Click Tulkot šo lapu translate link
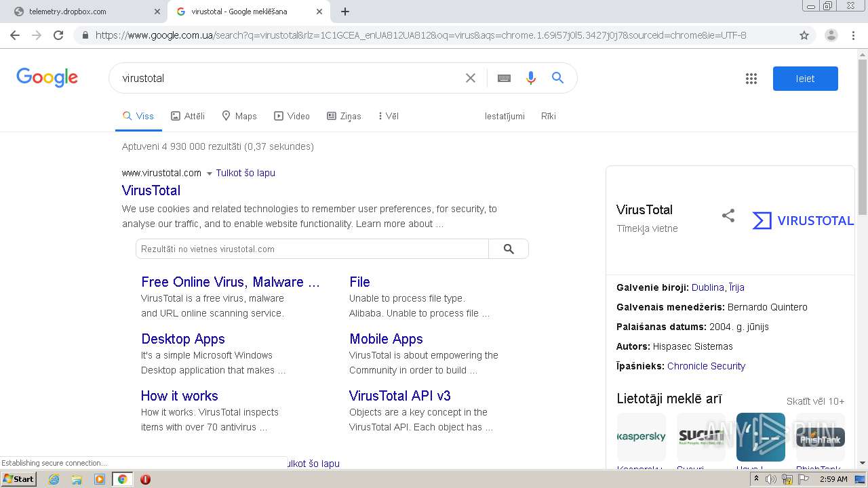Image resolution: width=868 pixels, height=488 pixels. pos(245,173)
